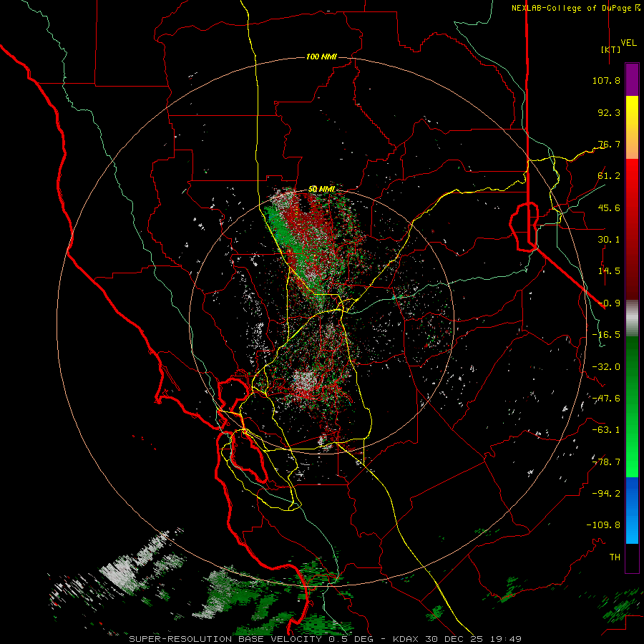Image resolution: width=644 pixels, height=644 pixels.
Task: Click the -32.0 velocity scale value
Action: tap(606, 367)
